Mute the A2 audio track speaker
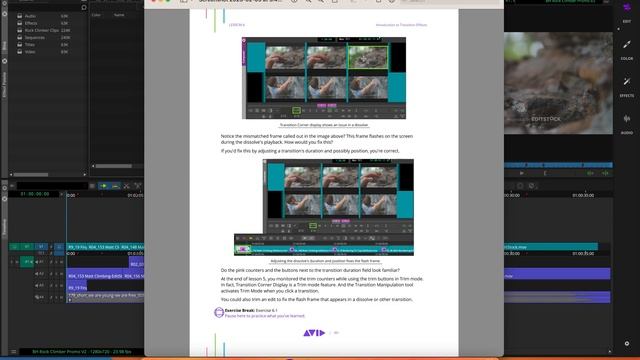640x360 pixels. point(37,274)
